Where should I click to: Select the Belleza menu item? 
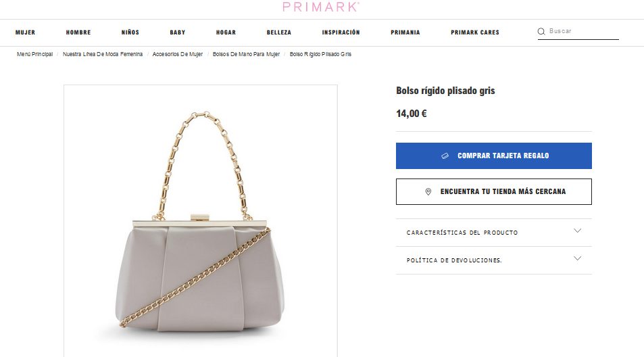click(x=279, y=32)
